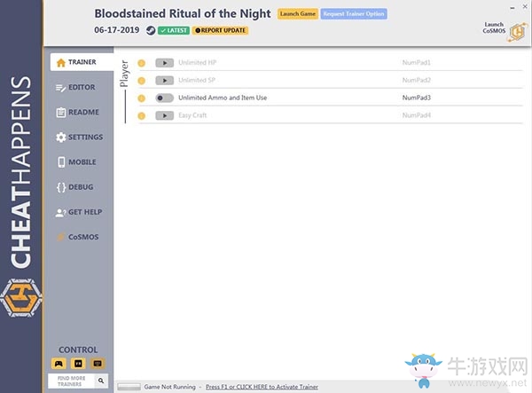Click the Game Not Running status text
This screenshot has width=532, height=393.
[169, 387]
